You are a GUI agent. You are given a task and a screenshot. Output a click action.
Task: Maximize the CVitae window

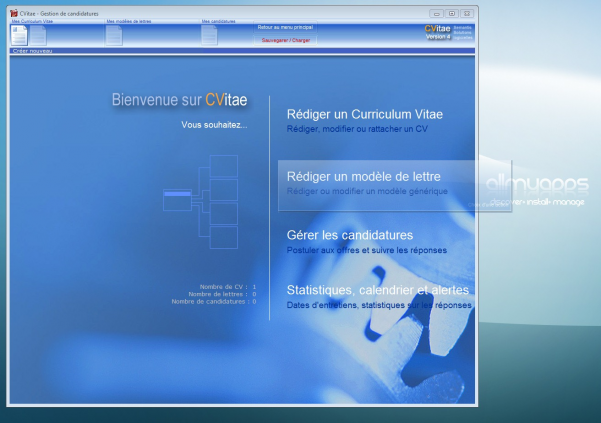pos(452,14)
